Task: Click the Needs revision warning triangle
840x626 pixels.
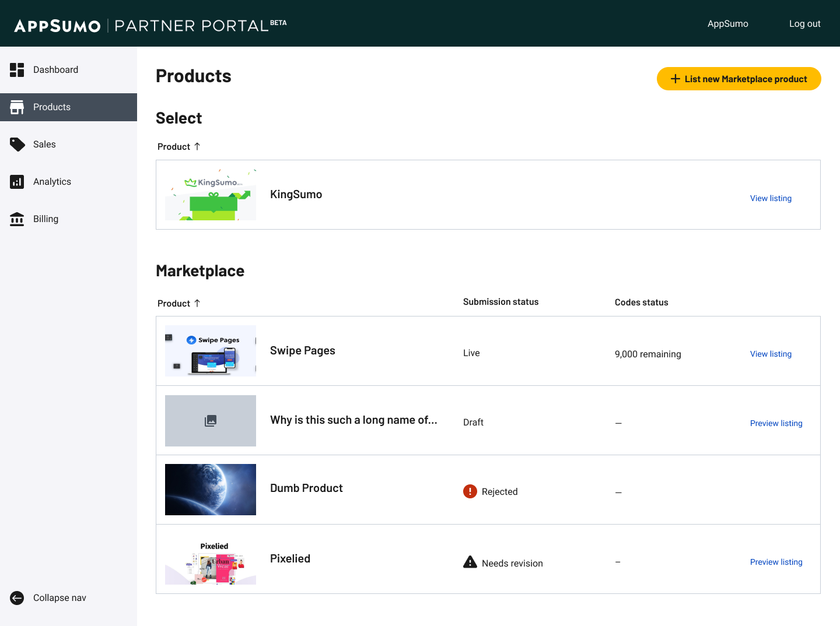Action: click(x=470, y=562)
